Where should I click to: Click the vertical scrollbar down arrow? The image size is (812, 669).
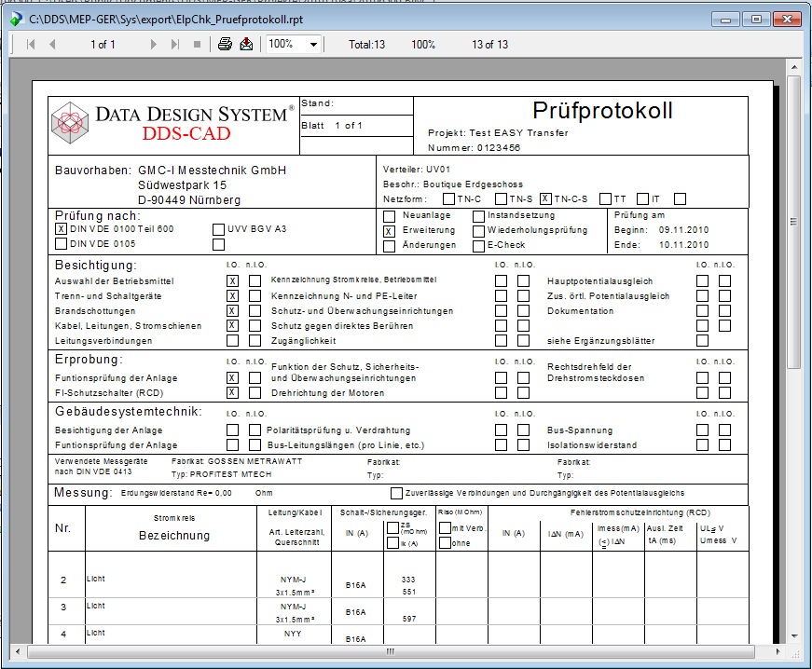(x=794, y=636)
